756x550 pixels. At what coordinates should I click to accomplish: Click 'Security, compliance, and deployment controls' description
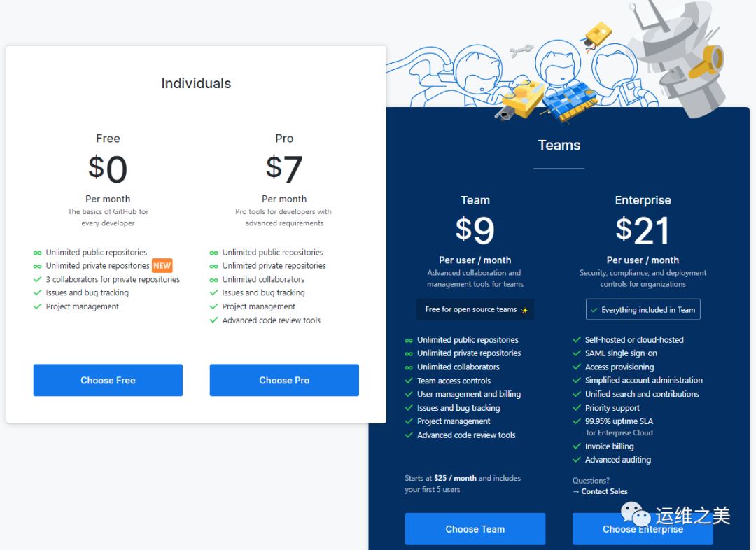[643, 278]
